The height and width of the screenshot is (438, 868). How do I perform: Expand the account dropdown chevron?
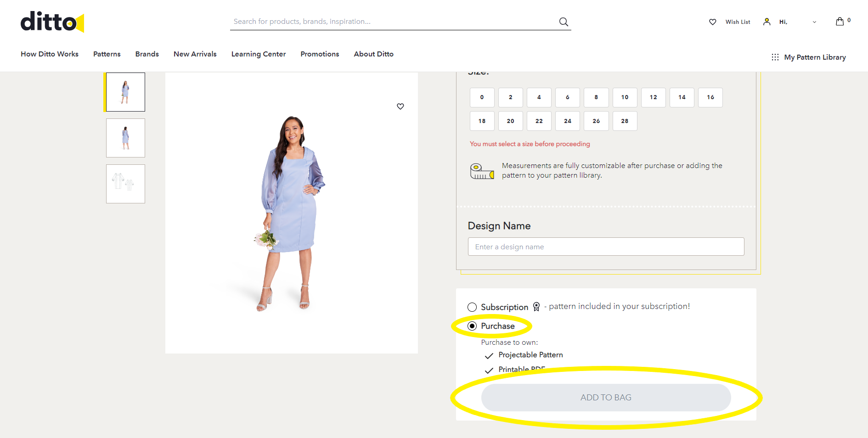815,22
